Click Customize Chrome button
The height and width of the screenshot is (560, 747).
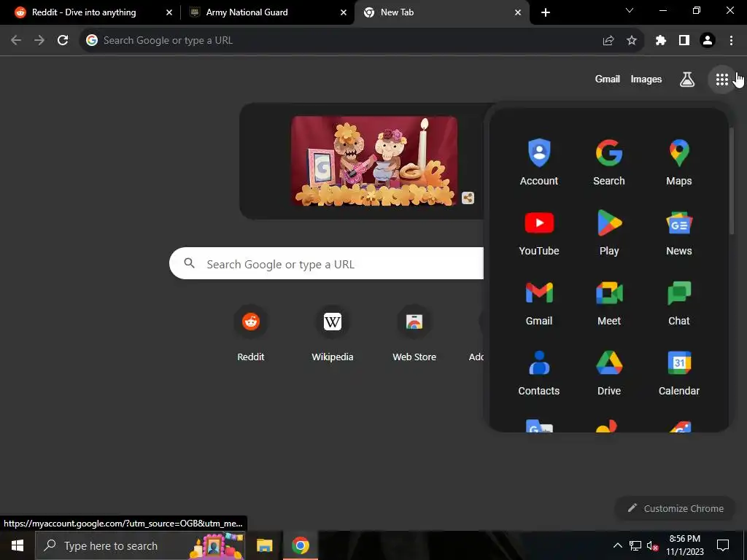(x=675, y=508)
